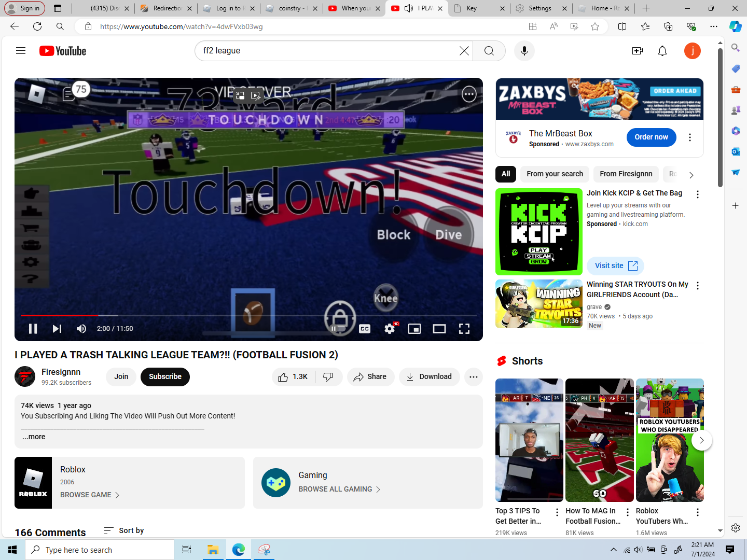Skip to the next video
Screen dimensions: 747x560
point(57,329)
